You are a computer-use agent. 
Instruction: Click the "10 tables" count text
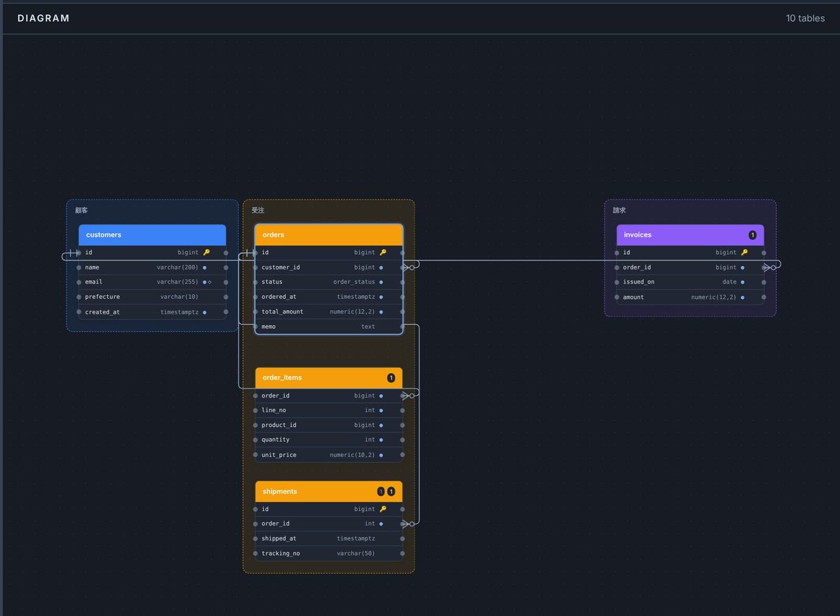(x=804, y=18)
